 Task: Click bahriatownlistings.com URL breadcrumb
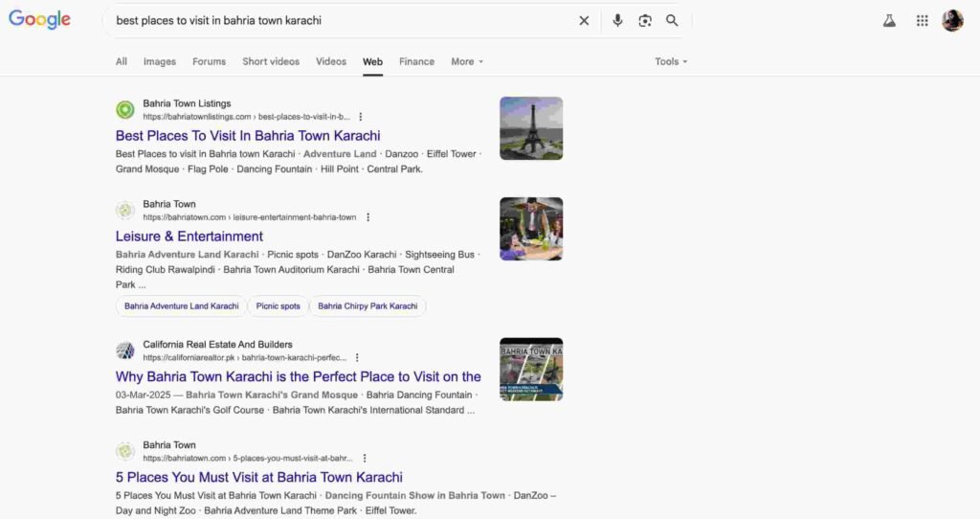point(246,117)
